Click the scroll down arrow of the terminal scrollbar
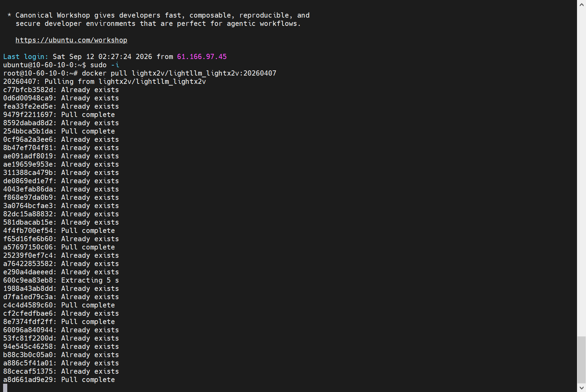The image size is (586, 392). point(582,388)
